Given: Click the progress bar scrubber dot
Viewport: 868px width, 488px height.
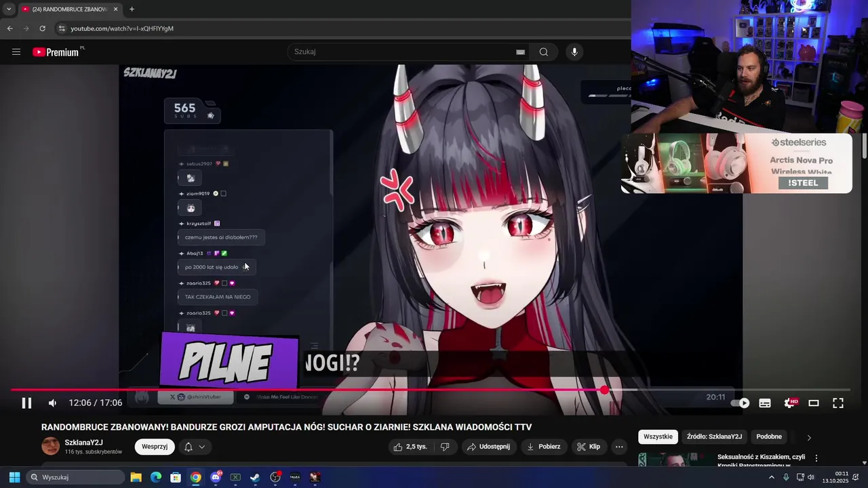Looking at the screenshot, I should (604, 390).
